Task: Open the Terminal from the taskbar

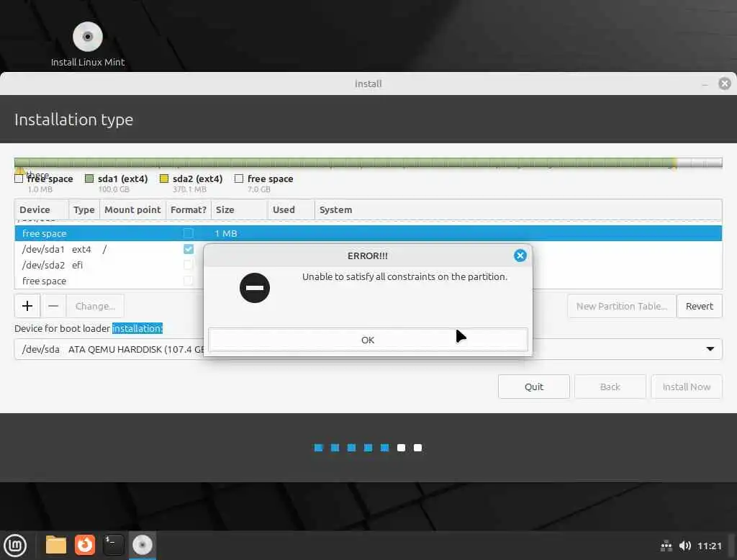Action: (x=113, y=545)
